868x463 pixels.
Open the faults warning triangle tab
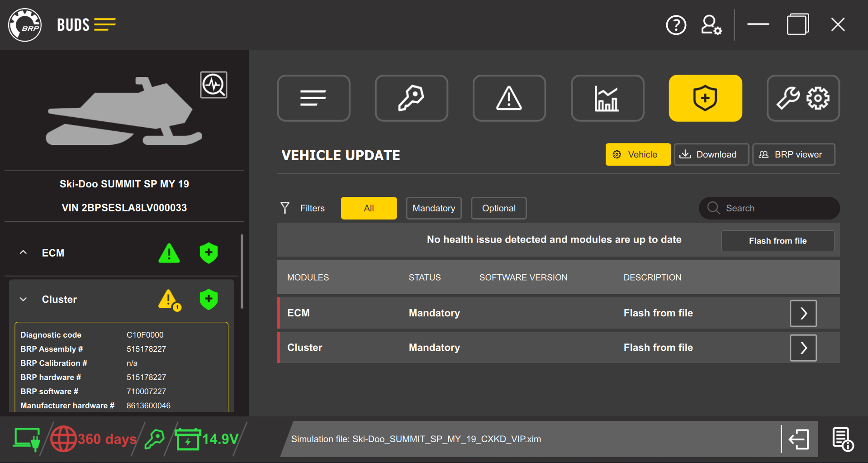(509, 98)
